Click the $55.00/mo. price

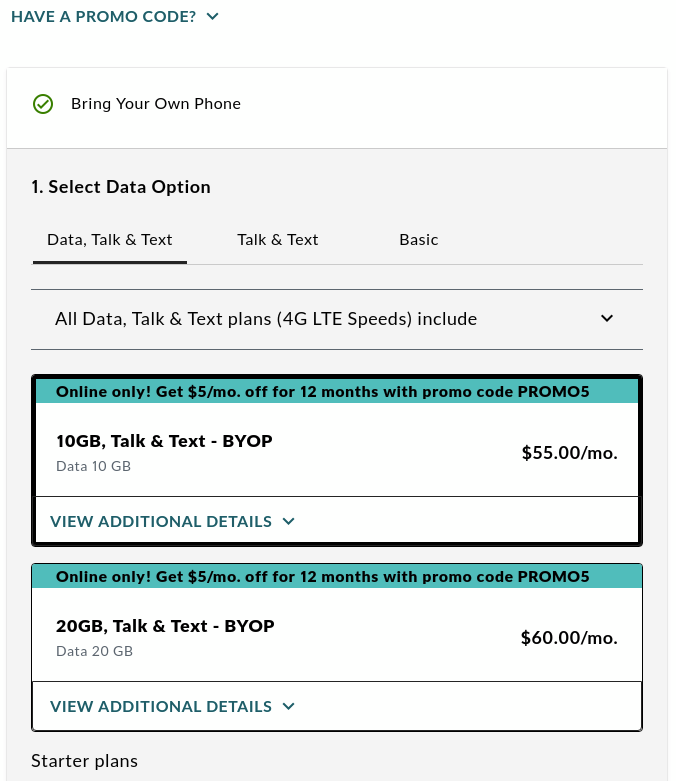coord(569,452)
